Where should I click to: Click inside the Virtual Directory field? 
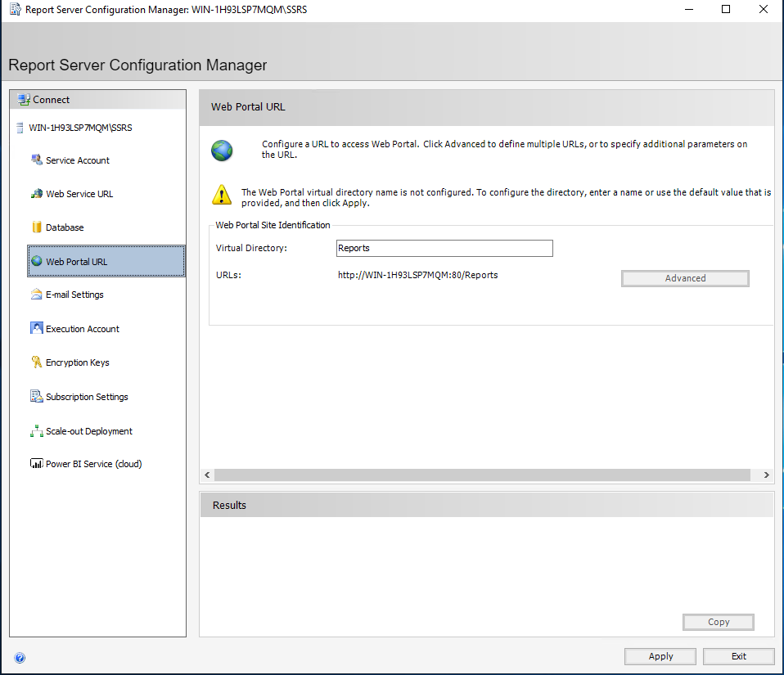coord(444,248)
